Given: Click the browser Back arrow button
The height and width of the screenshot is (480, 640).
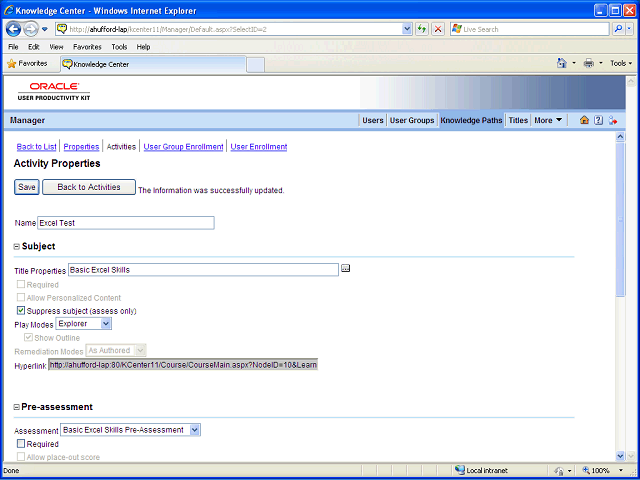Looking at the screenshot, I should coord(13,29).
